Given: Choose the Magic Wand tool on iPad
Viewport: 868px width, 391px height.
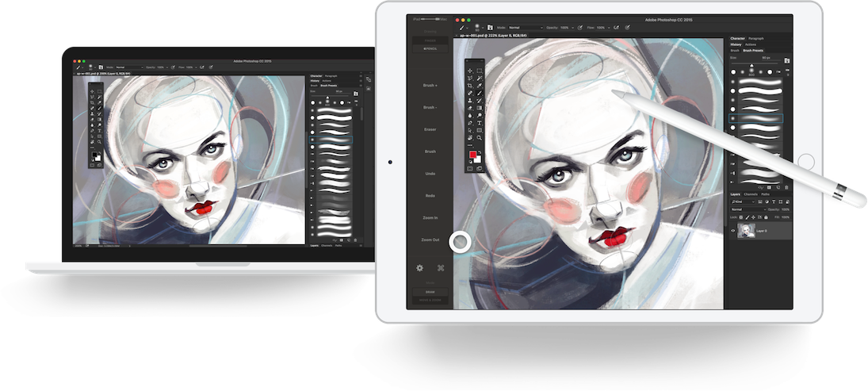Looking at the screenshot, I should click(x=480, y=78).
